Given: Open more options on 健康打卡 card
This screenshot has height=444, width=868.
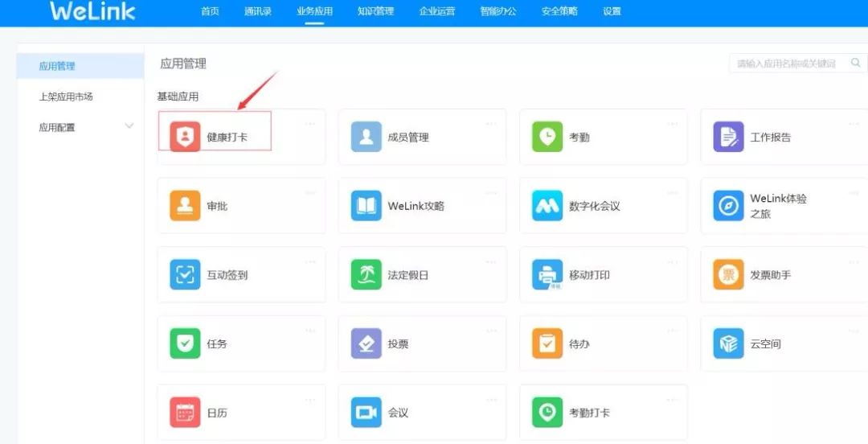Looking at the screenshot, I should point(310,124).
